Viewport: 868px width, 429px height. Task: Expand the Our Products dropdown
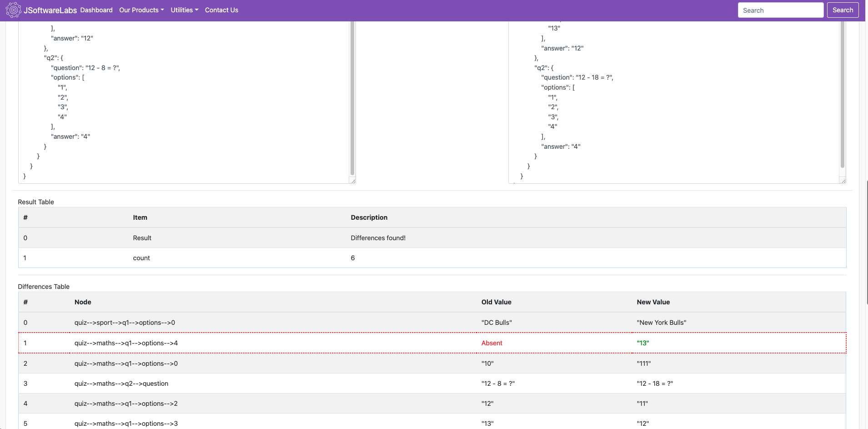pos(141,10)
